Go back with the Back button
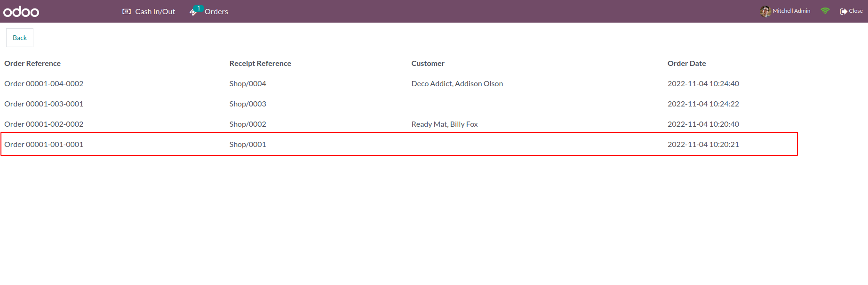868x285 pixels. [20, 38]
